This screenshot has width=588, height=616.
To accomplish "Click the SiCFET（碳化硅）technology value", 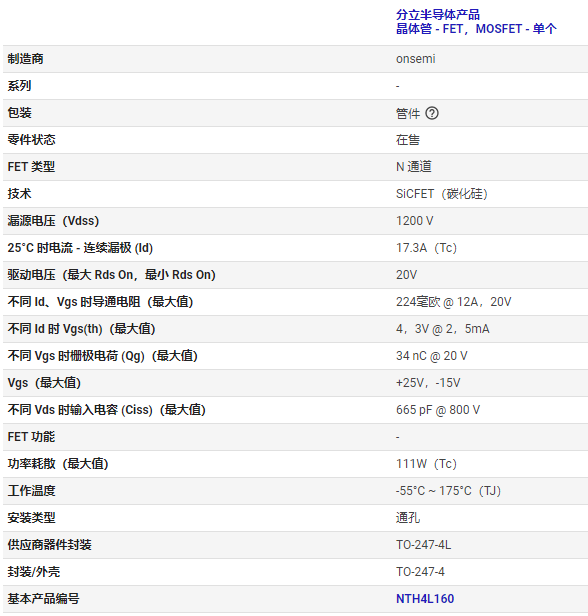I will click(x=441, y=194).
